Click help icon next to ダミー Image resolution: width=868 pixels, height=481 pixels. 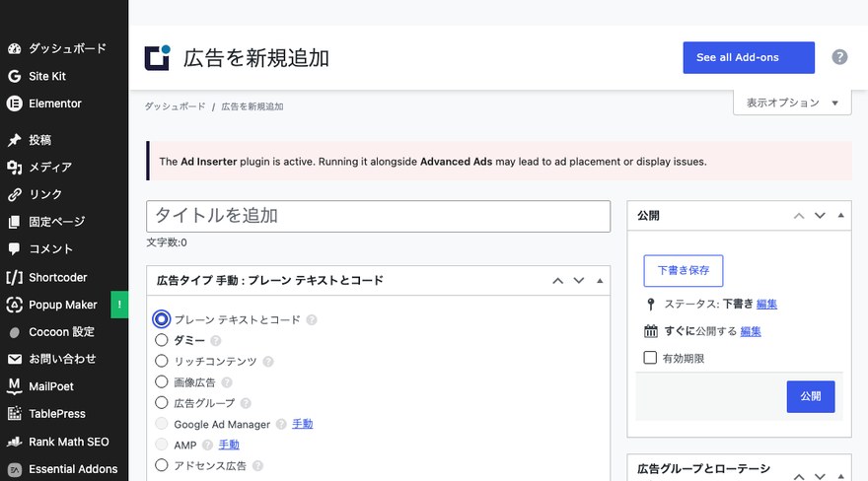point(216,341)
